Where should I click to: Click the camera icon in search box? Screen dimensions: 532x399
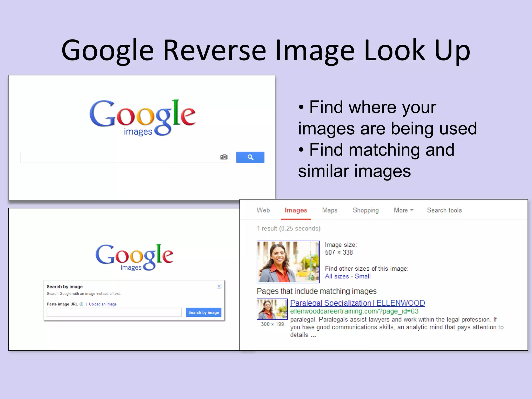point(224,157)
